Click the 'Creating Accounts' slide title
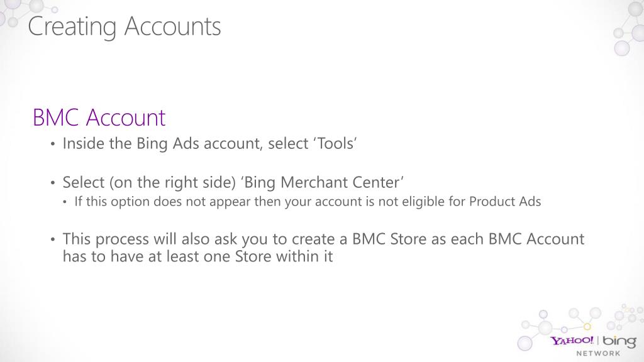 point(125,26)
